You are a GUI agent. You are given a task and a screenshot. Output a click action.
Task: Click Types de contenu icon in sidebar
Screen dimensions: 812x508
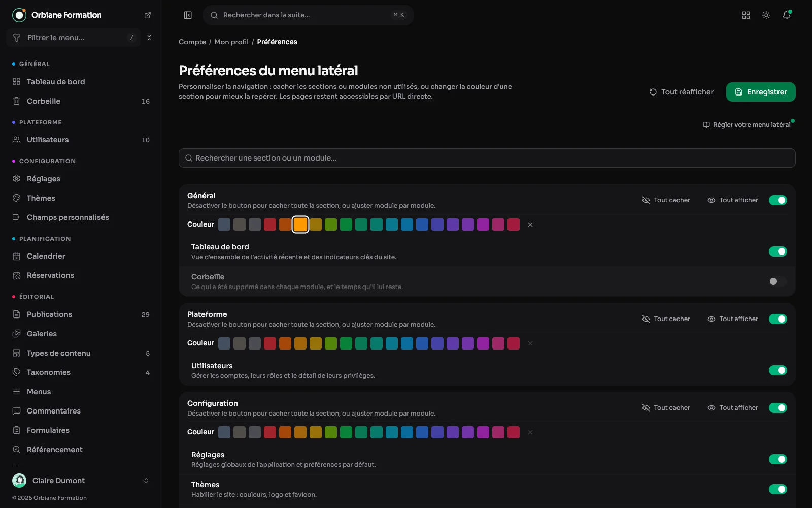pos(17,353)
